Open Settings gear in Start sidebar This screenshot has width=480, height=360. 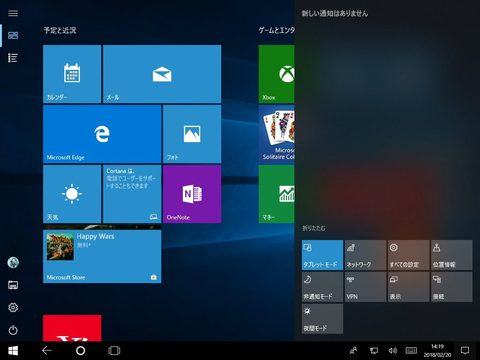pos(13,307)
